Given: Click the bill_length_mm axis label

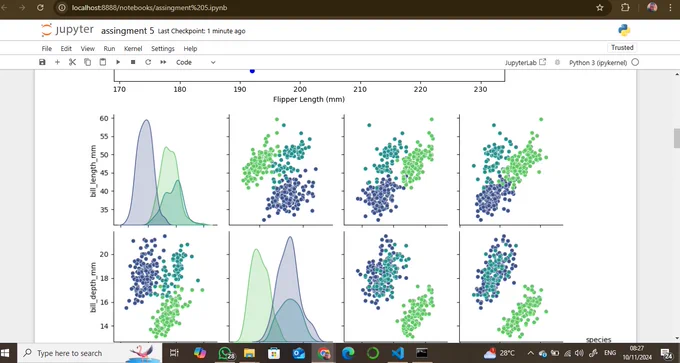Looking at the screenshot, I should 93,172.
